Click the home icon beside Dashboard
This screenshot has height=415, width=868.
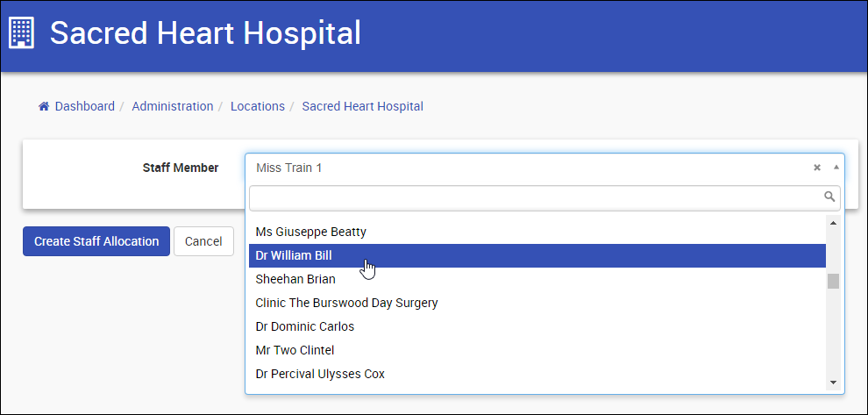pyautogui.click(x=44, y=106)
